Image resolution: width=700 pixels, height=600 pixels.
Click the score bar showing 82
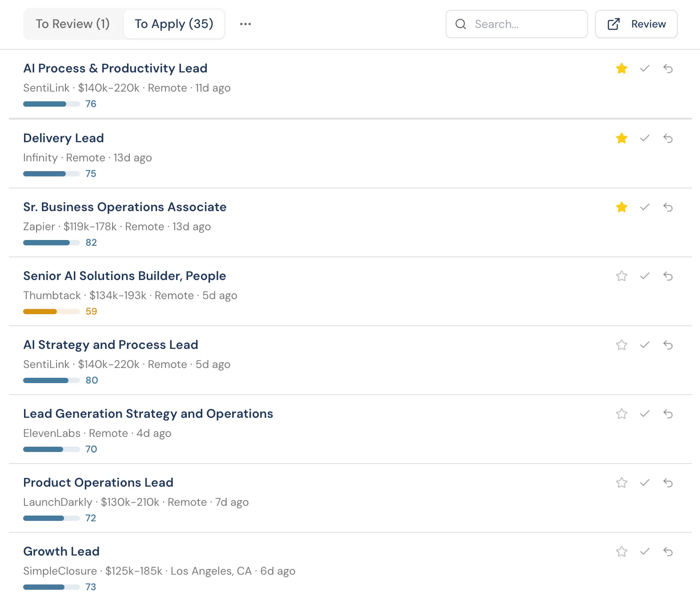(52, 243)
